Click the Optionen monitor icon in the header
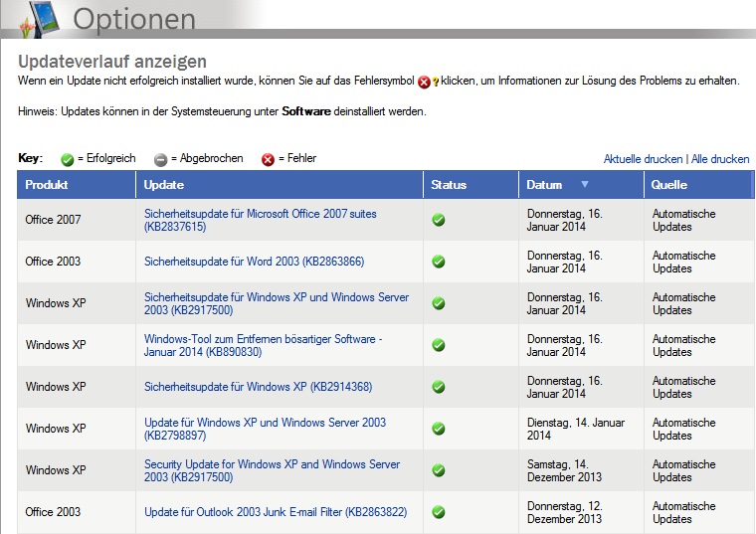This screenshot has width=756, height=534. [40, 19]
